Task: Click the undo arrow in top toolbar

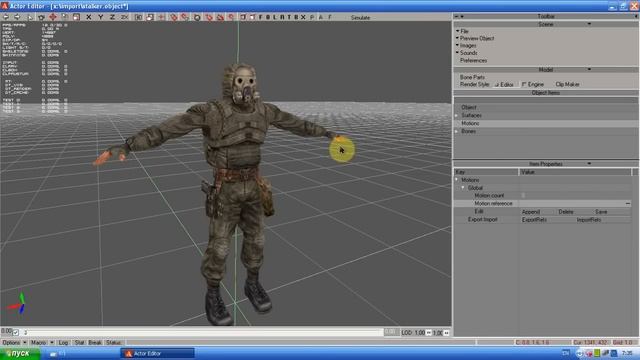Action: (6, 17)
